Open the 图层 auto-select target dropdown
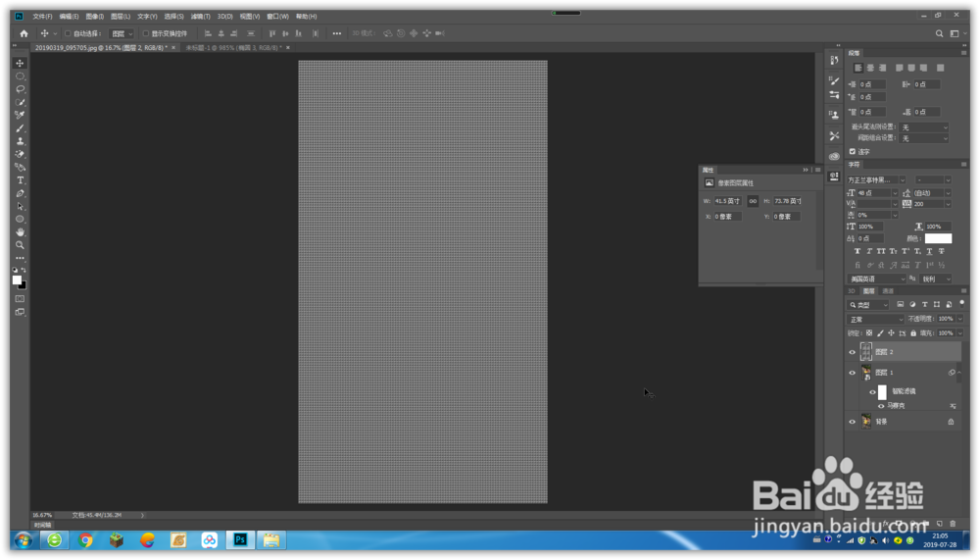The width and height of the screenshot is (980, 560). 122,33
